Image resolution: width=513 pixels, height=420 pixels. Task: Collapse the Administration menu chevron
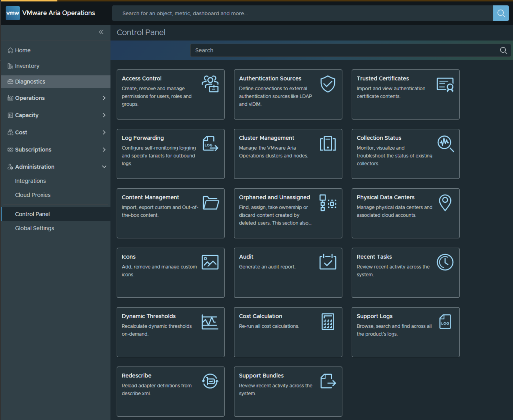point(104,167)
